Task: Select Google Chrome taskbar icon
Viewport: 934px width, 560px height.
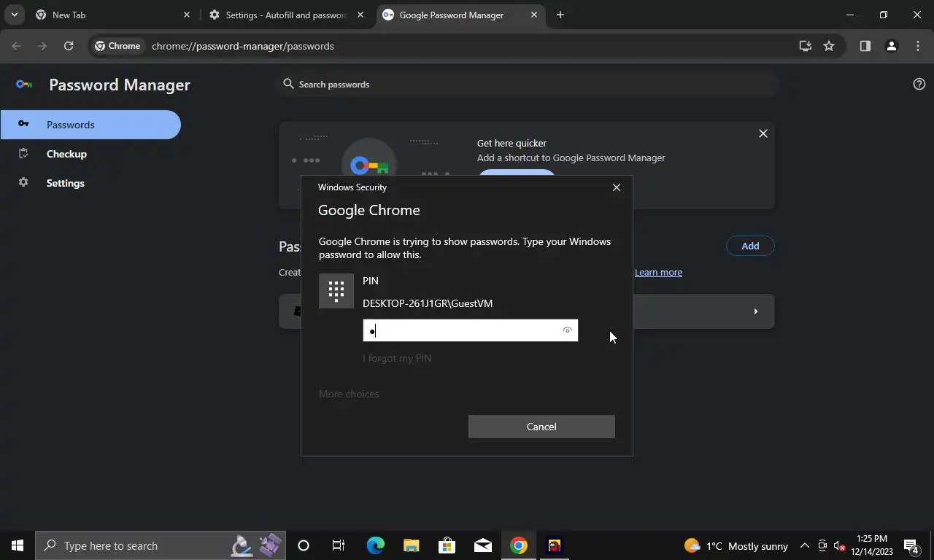Action: pyautogui.click(x=518, y=545)
